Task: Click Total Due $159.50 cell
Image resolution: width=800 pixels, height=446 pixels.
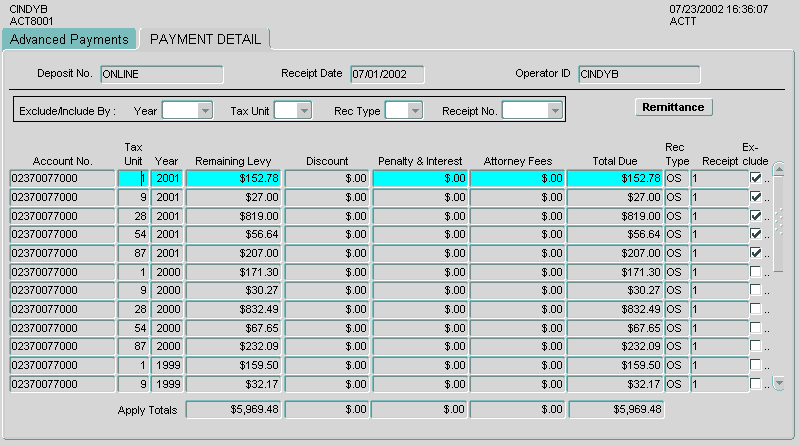Action: click(615, 365)
